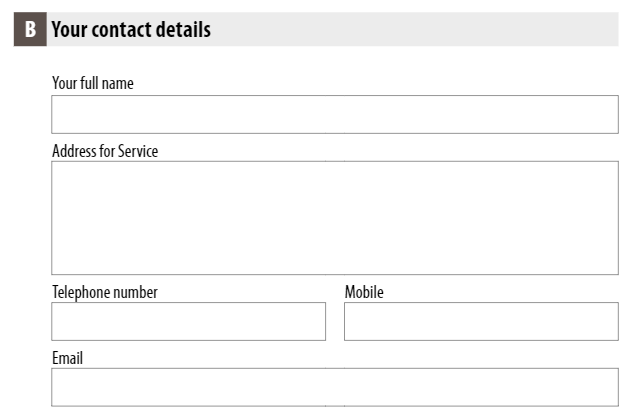This screenshot has width=635, height=411.
Task: Click the 'Address for Service' label
Action: pyautogui.click(x=105, y=151)
